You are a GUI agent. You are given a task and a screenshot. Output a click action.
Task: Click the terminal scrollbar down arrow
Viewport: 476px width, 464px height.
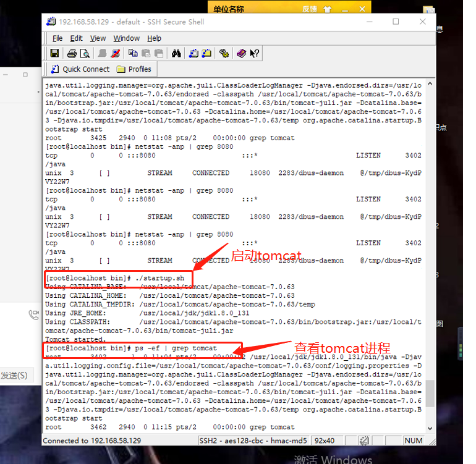tap(430, 429)
